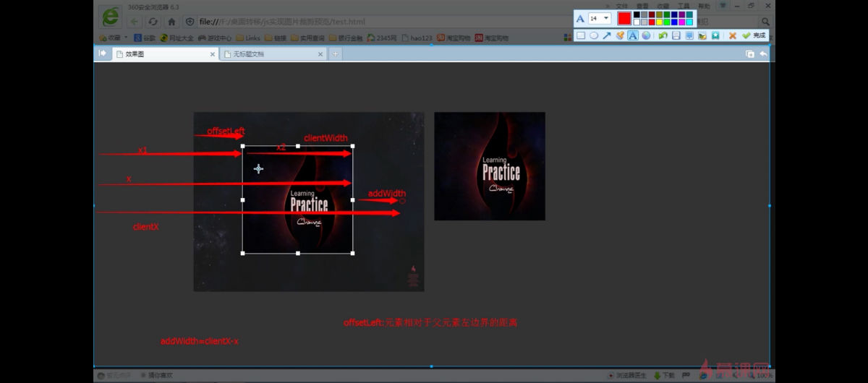Screen dimensions: 868x383
Task: Go to browser home page
Action: pos(171,22)
